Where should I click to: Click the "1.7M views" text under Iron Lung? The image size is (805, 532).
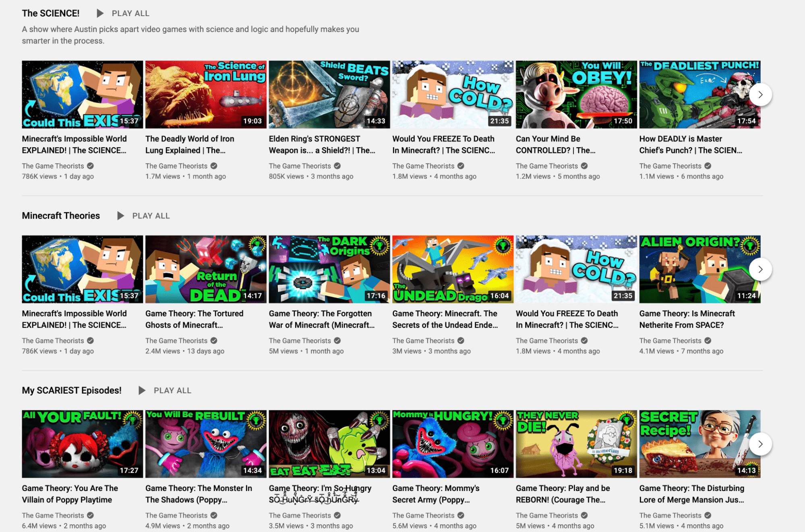pos(163,176)
